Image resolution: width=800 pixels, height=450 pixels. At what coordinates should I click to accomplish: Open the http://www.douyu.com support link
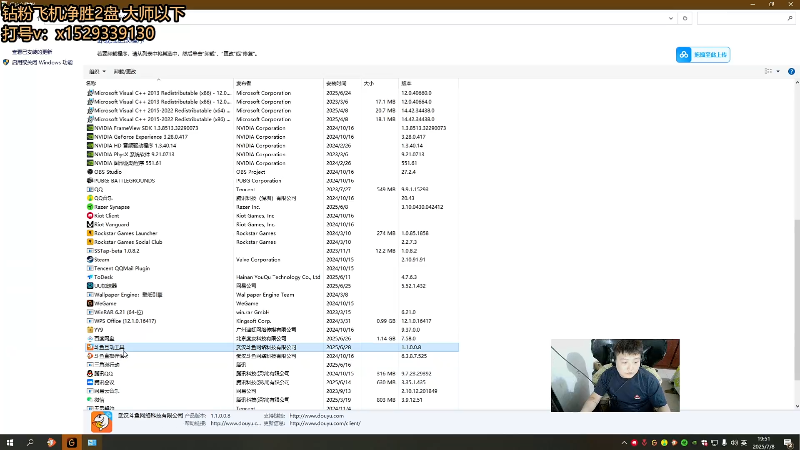(x=316, y=416)
